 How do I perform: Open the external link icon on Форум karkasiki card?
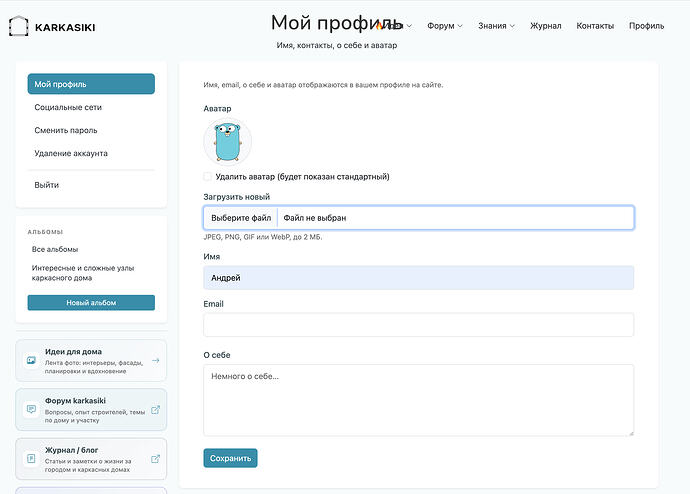pos(155,410)
